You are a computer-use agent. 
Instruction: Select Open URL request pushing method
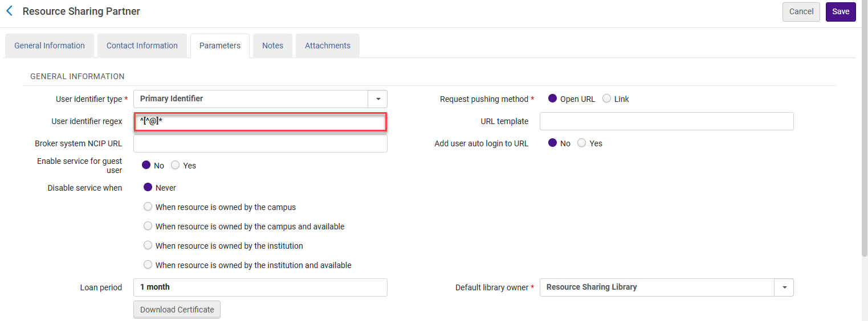click(x=552, y=98)
